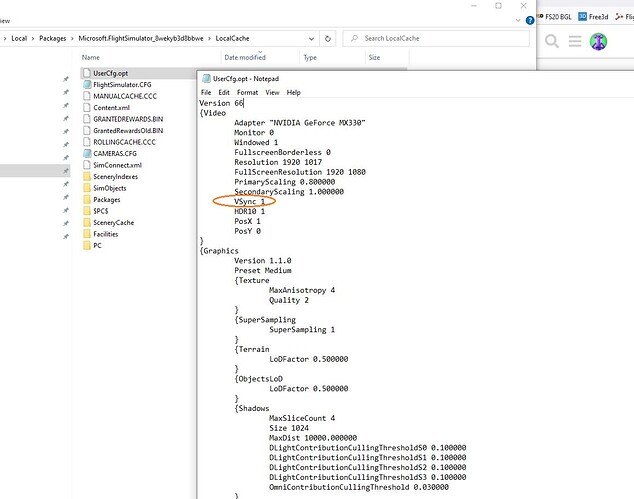Navigate to Microsoft.FlightSimulator breadcrumb segment
This screenshot has height=499, width=634.
point(141,38)
